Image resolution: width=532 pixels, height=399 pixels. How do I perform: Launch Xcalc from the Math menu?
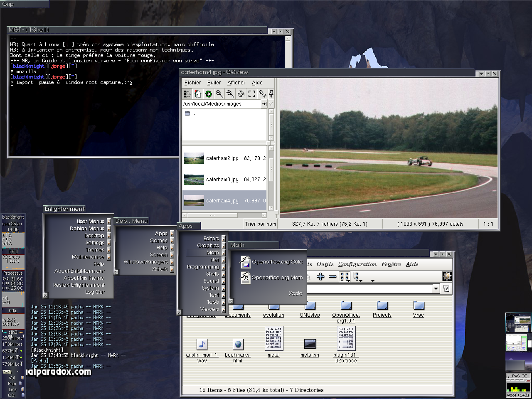click(296, 293)
